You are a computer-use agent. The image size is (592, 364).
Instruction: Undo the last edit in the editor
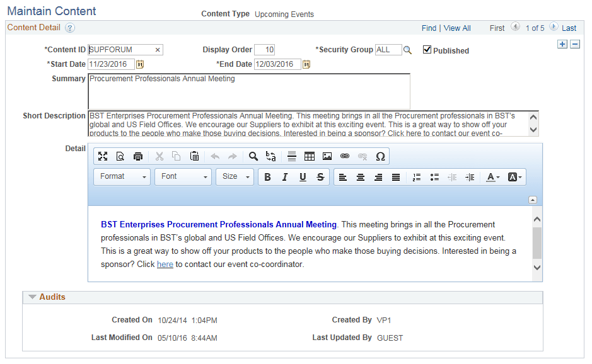[x=214, y=156]
